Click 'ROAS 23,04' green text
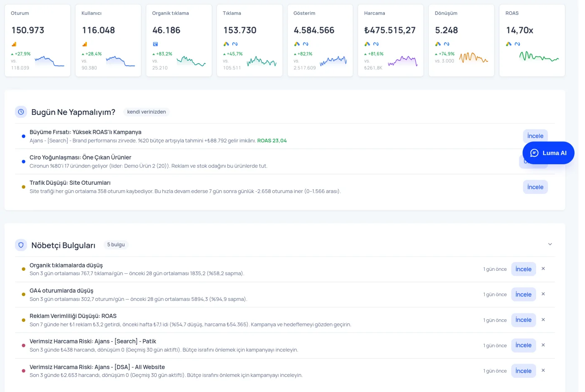 click(x=272, y=141)
